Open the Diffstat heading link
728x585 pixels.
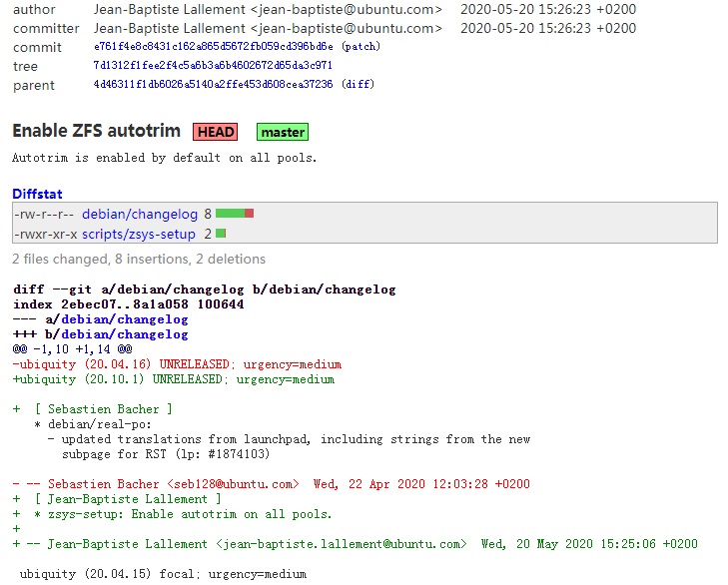pos(37,194)
